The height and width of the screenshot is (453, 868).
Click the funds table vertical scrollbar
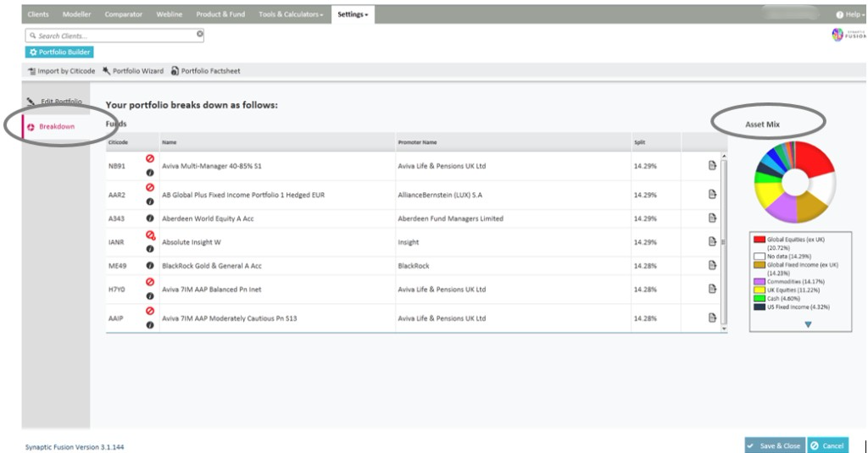(724, 241)
